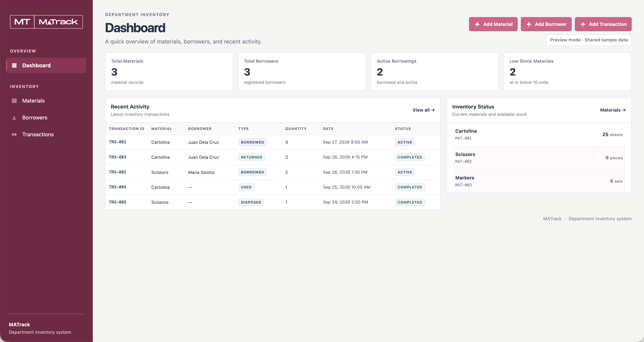Screen dimensions: 644x342
Task: Click the plus icon on Add Borrower
Action: 529,24
